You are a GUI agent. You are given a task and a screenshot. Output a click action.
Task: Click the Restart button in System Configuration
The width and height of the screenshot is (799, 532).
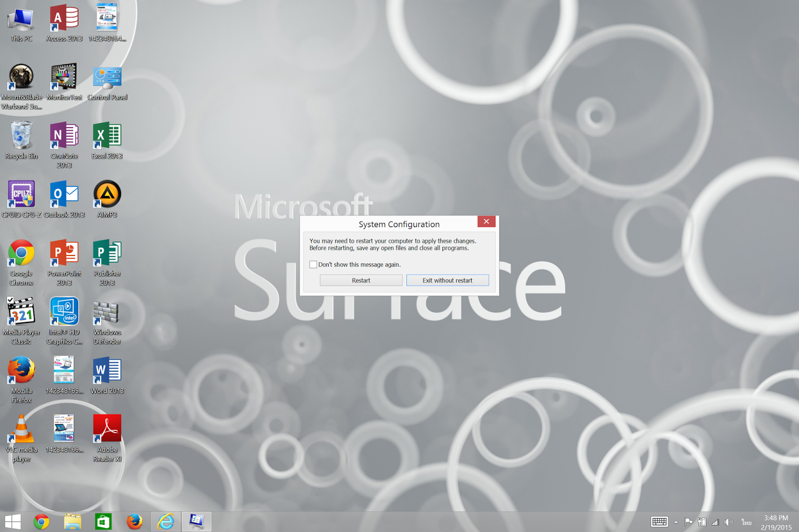(361, 280)
